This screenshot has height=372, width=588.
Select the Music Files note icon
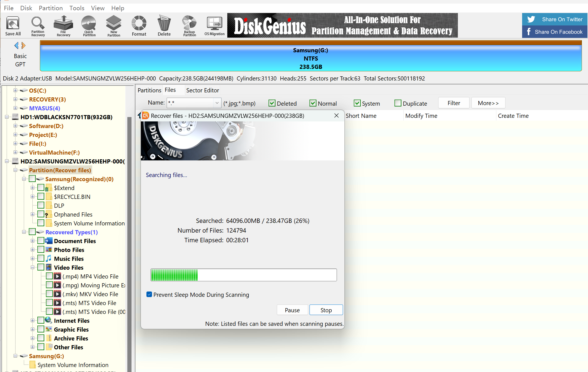click(49, 258)
